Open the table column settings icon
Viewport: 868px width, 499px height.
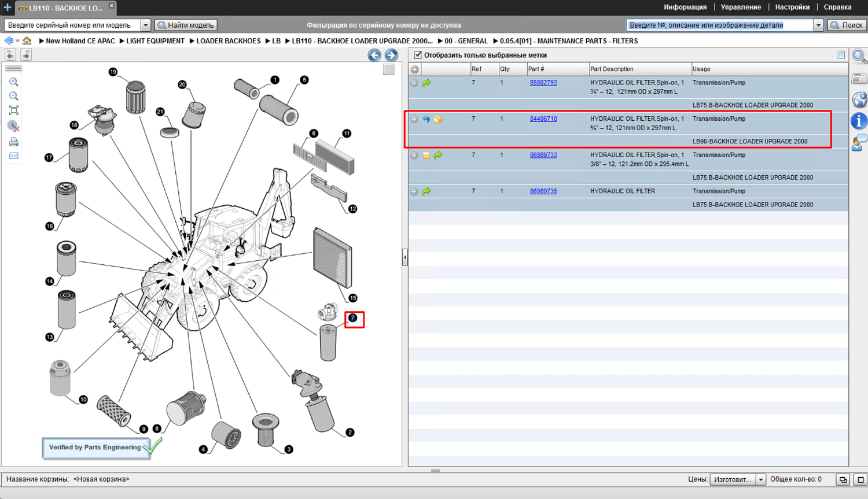(x=841, y=55)
